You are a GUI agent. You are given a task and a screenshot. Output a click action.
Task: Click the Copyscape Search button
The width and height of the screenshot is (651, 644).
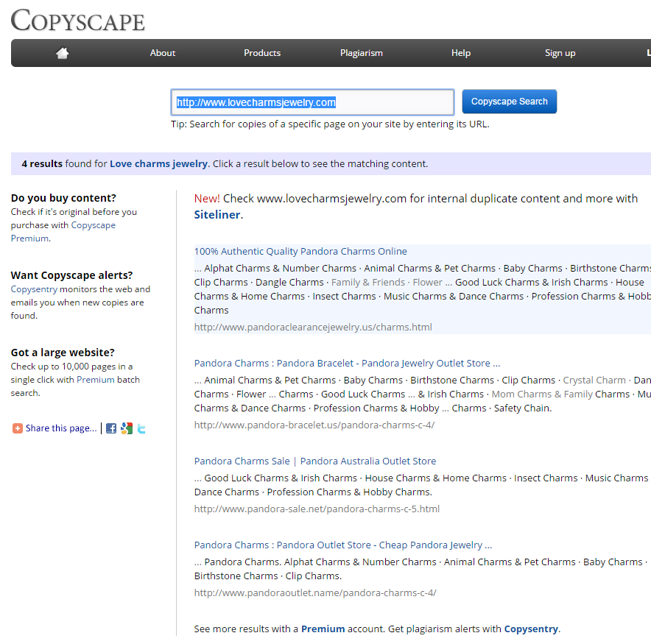(x=510, y=102)
